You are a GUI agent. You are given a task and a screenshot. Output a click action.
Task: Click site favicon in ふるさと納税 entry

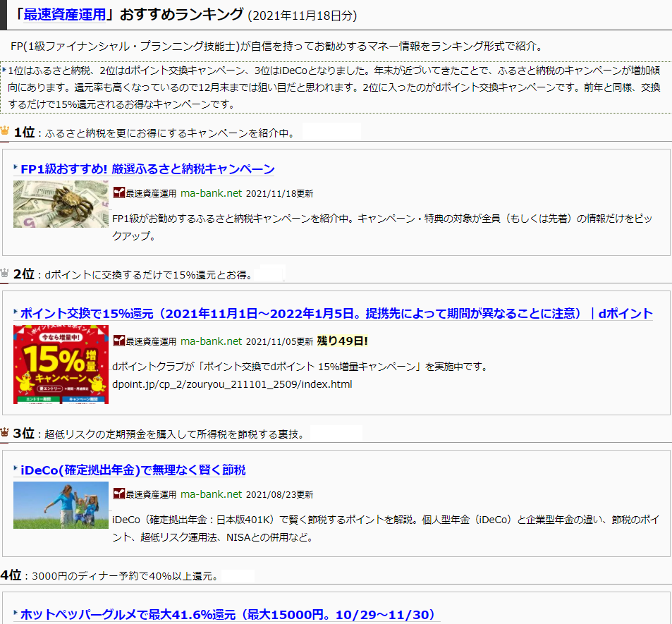(118, 193)
